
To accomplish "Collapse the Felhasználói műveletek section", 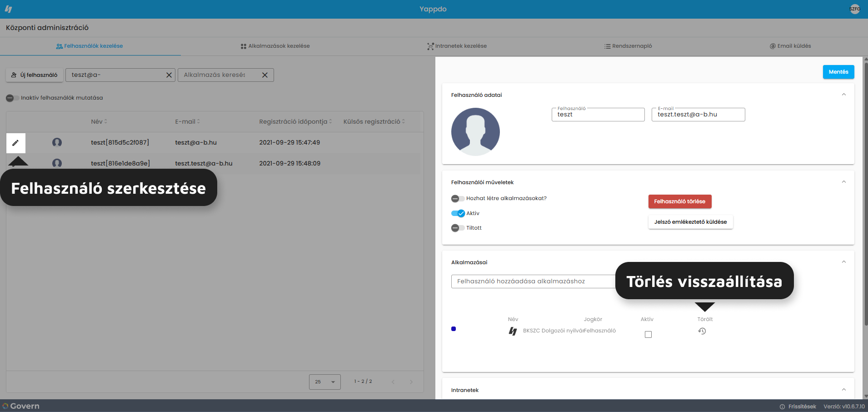I will point(844,182).
